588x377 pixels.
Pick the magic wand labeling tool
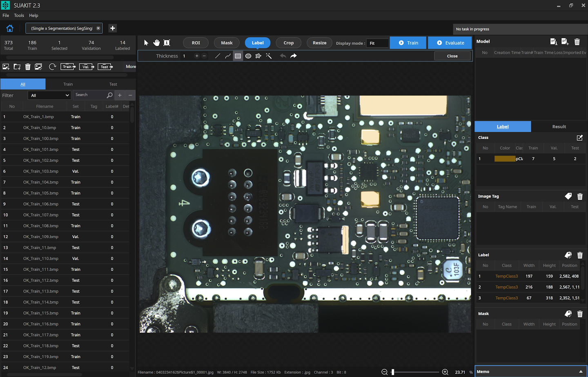point(269,56)
